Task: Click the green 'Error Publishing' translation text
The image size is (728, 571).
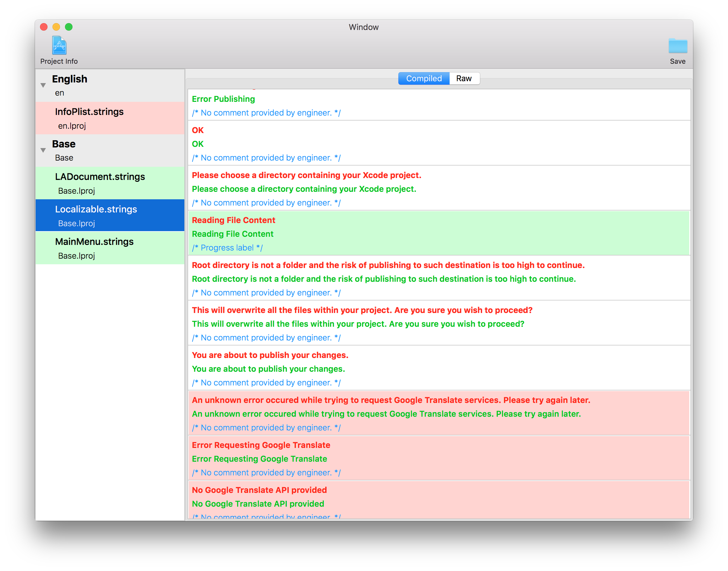Action: tap(223, 99)
